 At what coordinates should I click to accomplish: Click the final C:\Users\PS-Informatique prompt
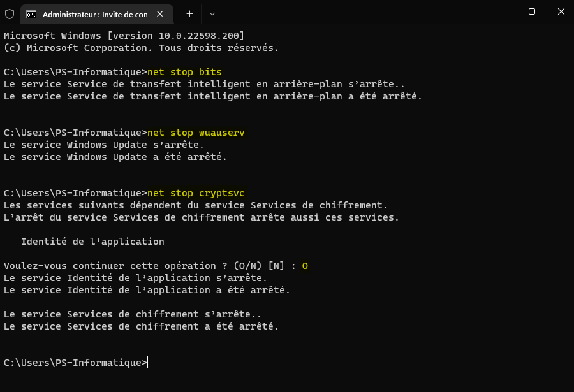coord(73,363)
